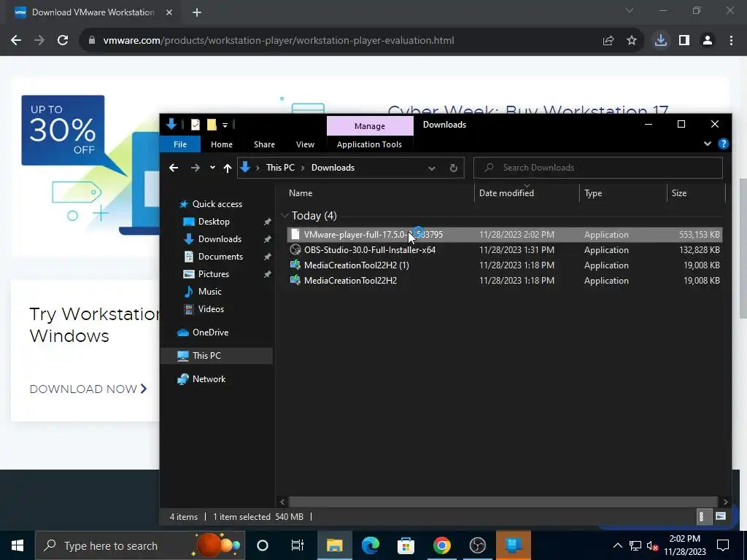Go back in File Explorer

(x=174, y=168)
